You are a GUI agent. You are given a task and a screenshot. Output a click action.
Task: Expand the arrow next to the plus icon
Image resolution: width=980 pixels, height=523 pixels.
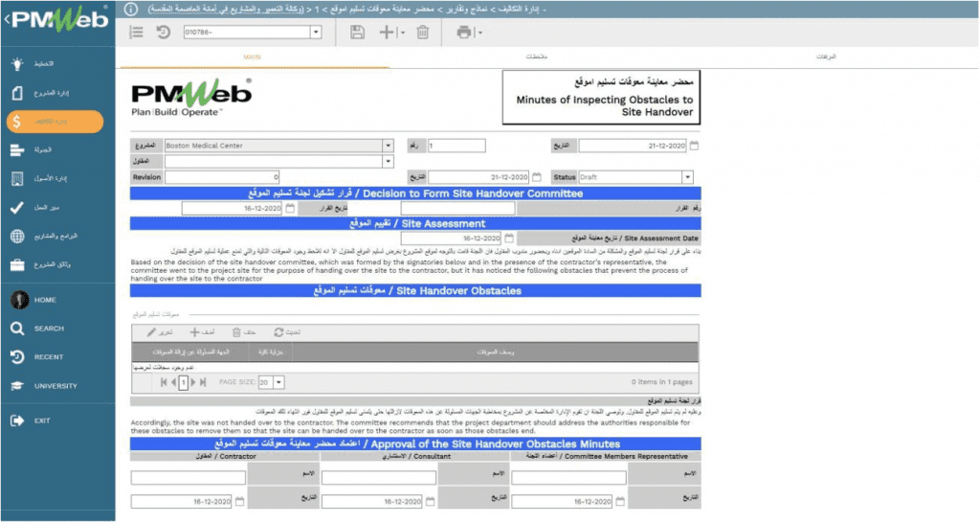pos(403,33)
